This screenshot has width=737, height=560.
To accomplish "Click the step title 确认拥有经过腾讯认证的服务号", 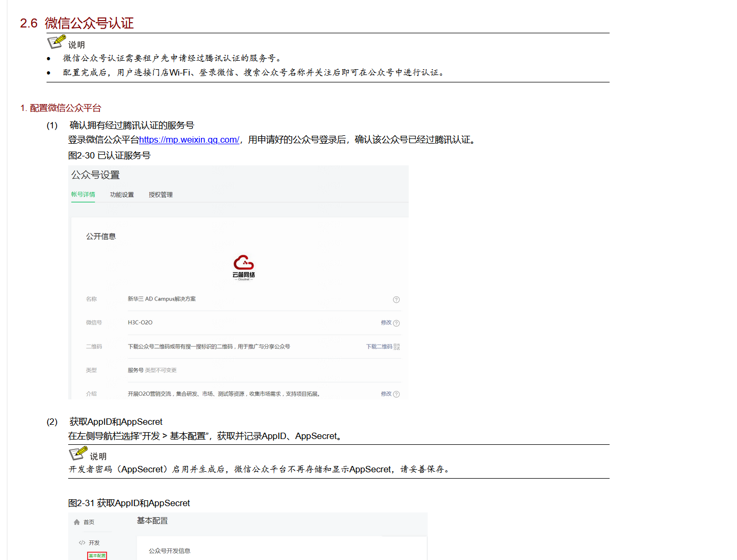I will tap(132, 125).
